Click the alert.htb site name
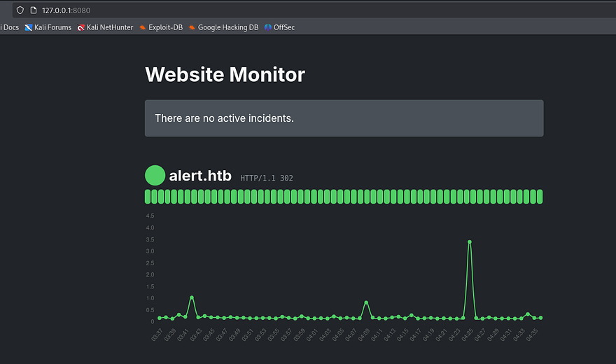Screen dimensions: 616x364 pos(200,176)
